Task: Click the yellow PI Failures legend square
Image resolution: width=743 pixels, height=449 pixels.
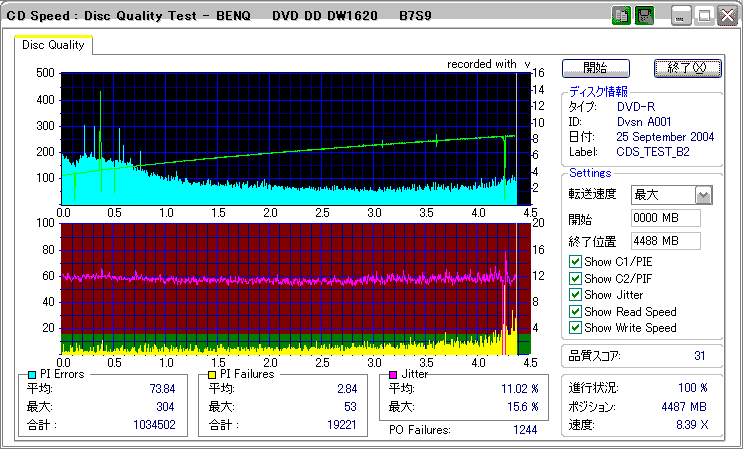Action: point(212,375)
